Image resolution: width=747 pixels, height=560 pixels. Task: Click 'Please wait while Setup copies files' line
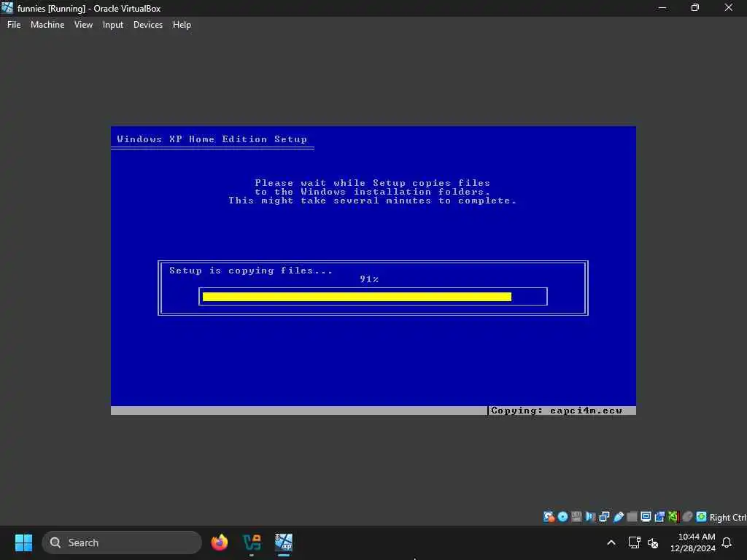[373, 183]
